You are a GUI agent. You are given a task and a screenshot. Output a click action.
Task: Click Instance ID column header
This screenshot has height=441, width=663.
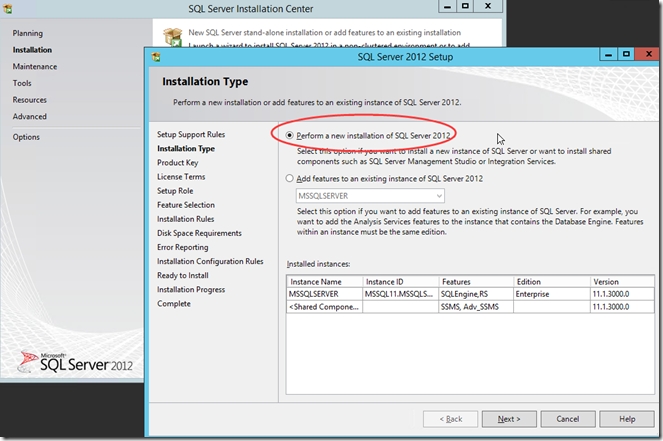tap(400, 282)
